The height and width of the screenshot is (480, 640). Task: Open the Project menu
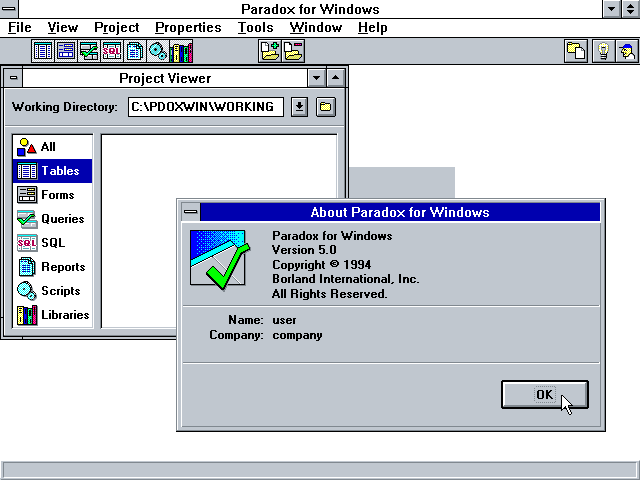[x=117, y=27]
